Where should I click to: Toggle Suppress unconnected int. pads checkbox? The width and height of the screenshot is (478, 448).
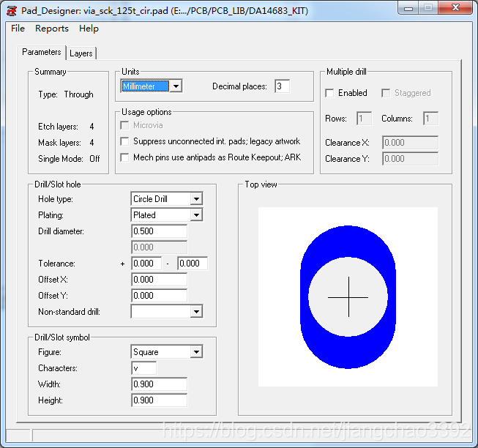click(x=126, y=141)
